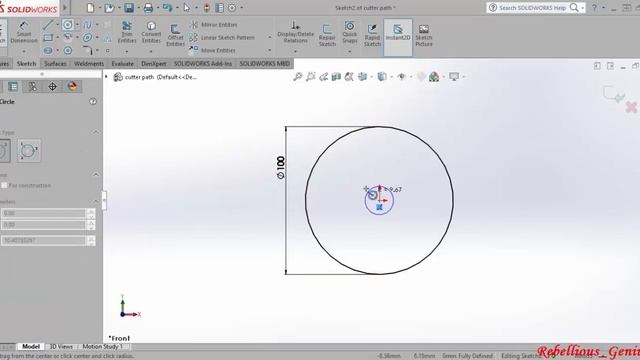The height and width of the screenshot is (360, 640).
Task: Toggle the For construction checkbox
Action: click(x=4, y=185)
